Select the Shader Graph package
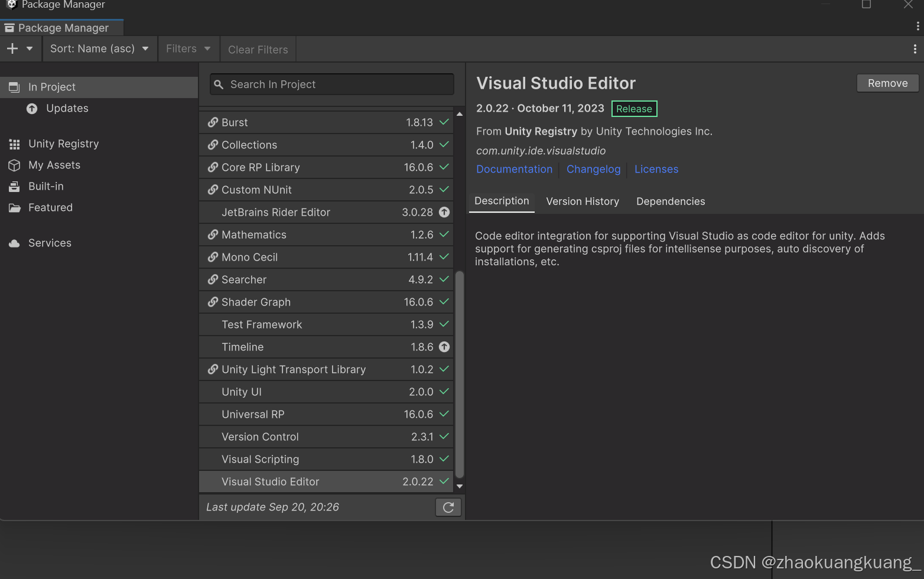924x579 pixels. click(326, 302)
